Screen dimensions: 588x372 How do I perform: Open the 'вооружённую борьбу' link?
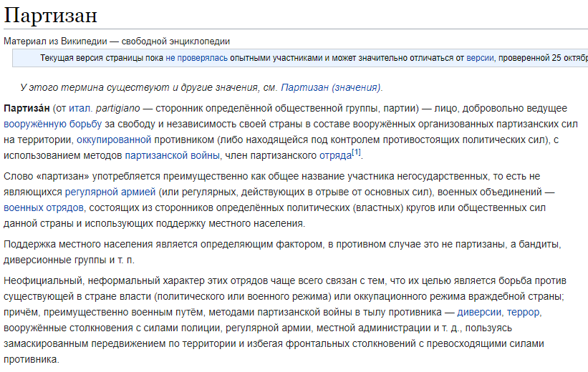53,124
